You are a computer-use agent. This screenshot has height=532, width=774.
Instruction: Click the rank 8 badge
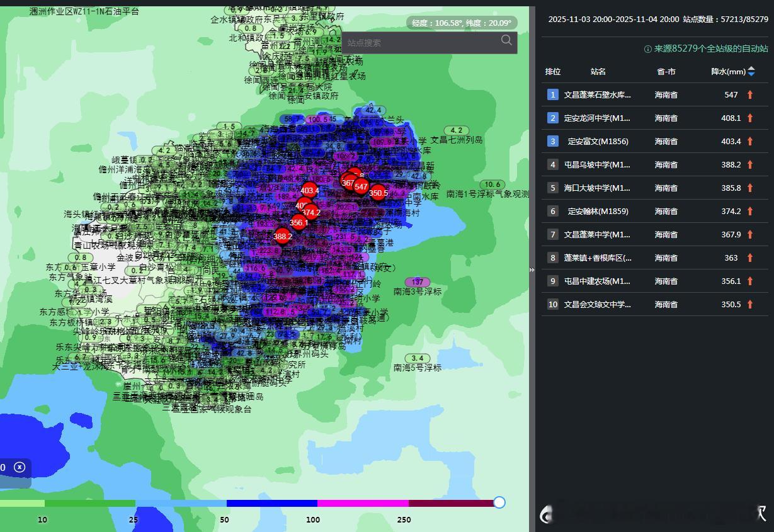pos(552,258)
